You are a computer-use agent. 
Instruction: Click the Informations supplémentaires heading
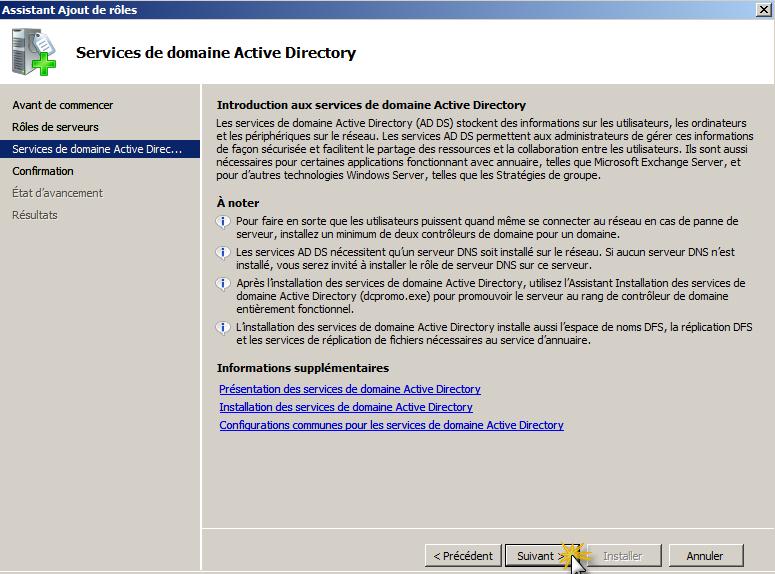point(302,368)
